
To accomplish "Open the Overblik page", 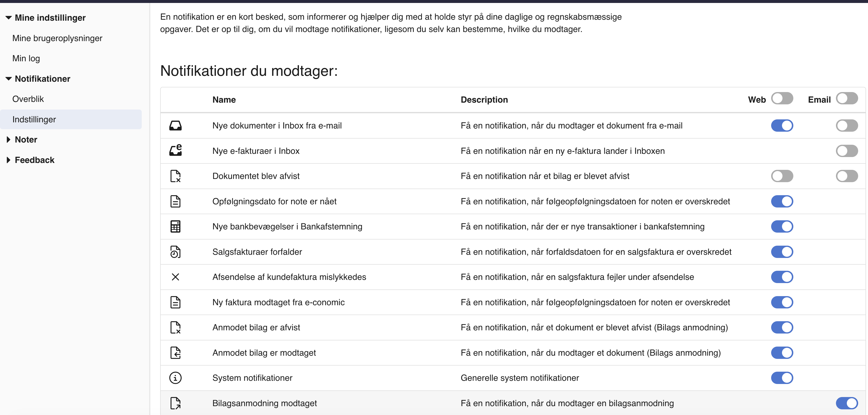I will (28, 99).
